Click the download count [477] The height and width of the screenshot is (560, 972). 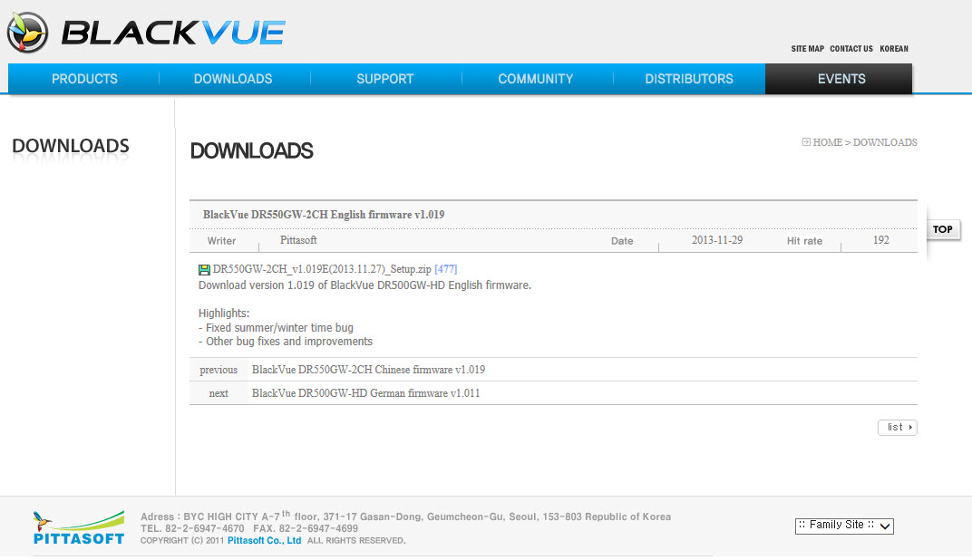446,269
